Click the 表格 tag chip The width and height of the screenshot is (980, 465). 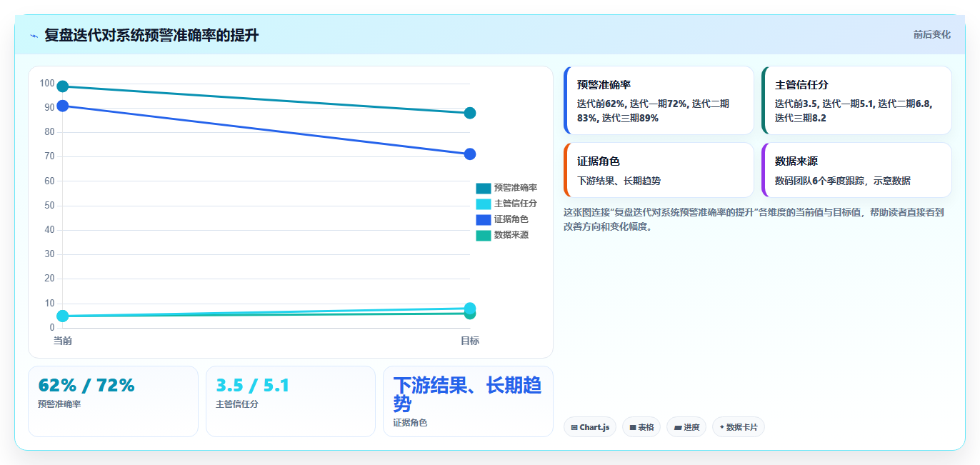click(x=641, y=427)
